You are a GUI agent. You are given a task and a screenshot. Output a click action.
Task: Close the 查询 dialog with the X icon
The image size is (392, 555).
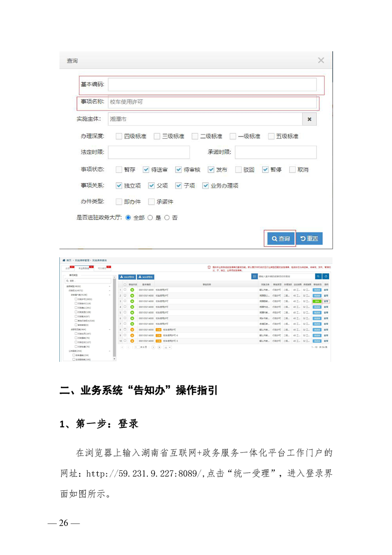321,60
